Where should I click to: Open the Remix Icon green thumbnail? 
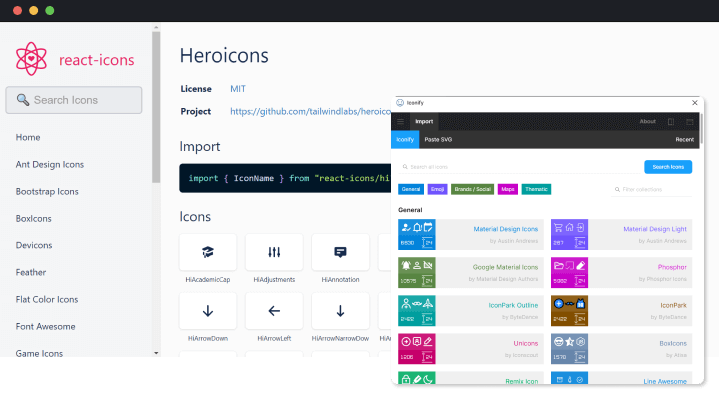(x=416, y=378)
